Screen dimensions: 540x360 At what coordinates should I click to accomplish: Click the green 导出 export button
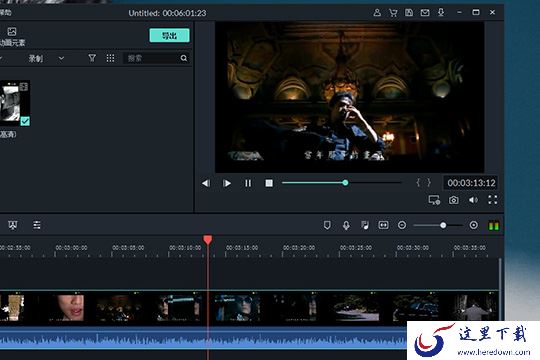(x=169, y=35)
